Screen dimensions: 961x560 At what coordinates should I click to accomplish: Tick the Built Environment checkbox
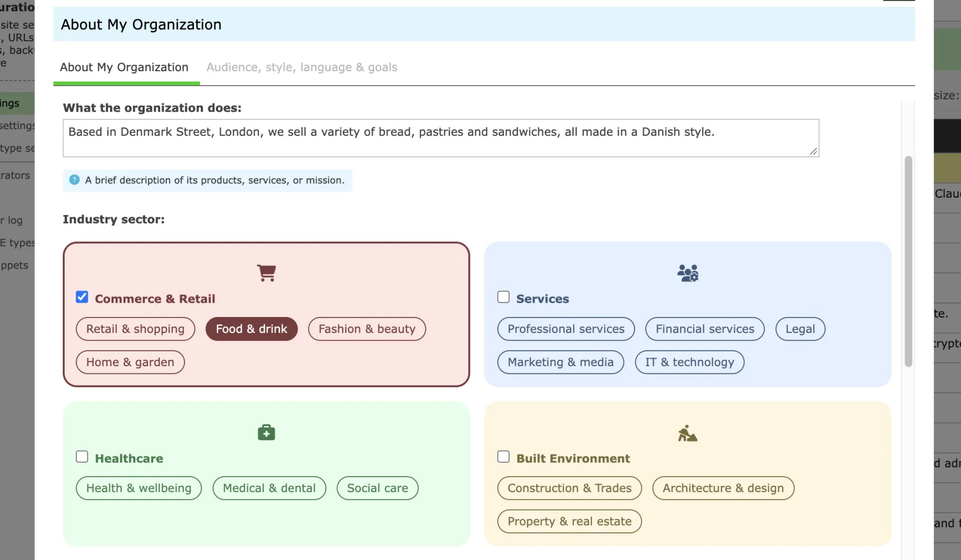(x=503, y=457)
